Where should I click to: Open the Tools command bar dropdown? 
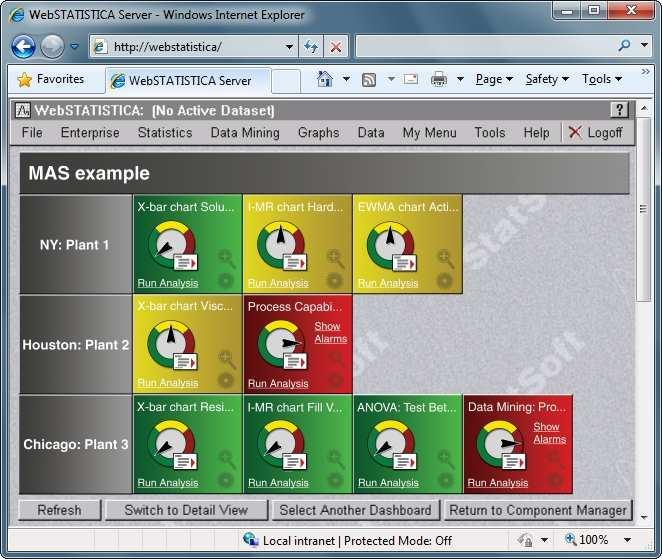602,79
